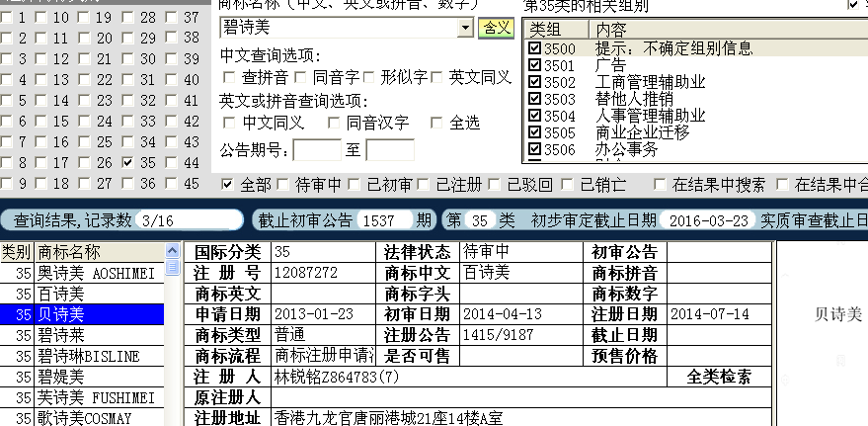The width and height of the screenshot is (868, 426).
Task: Enable class 25 checkbox
Action: pos(84,142)
